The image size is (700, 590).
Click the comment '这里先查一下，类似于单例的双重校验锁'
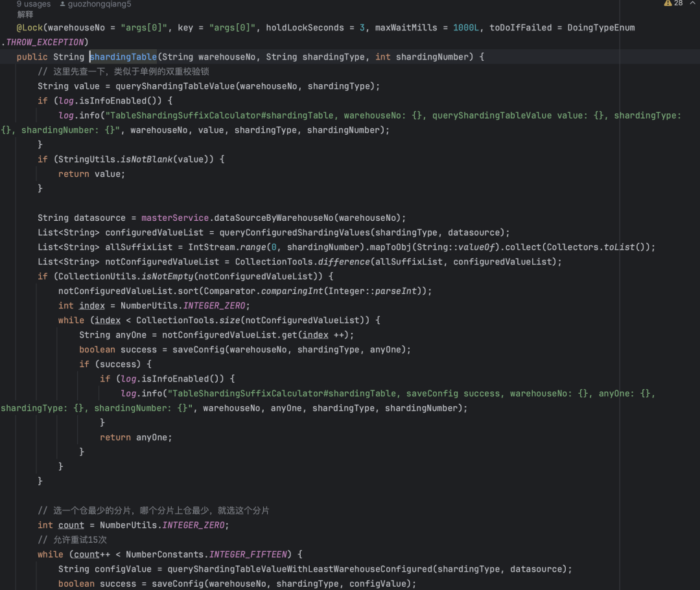(124, 71)
